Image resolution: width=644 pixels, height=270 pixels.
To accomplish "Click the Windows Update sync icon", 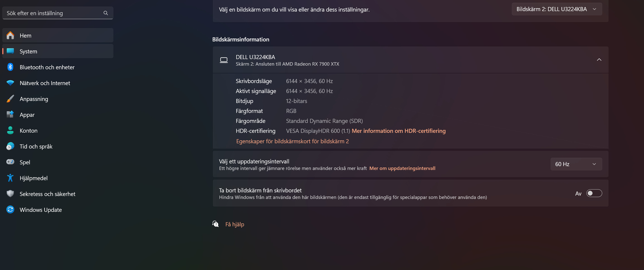I will point(10,210).
